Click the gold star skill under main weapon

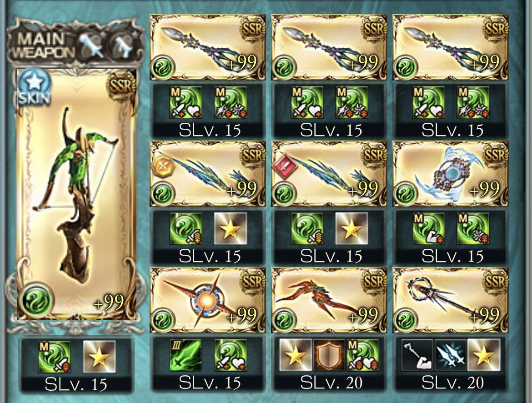100,357
